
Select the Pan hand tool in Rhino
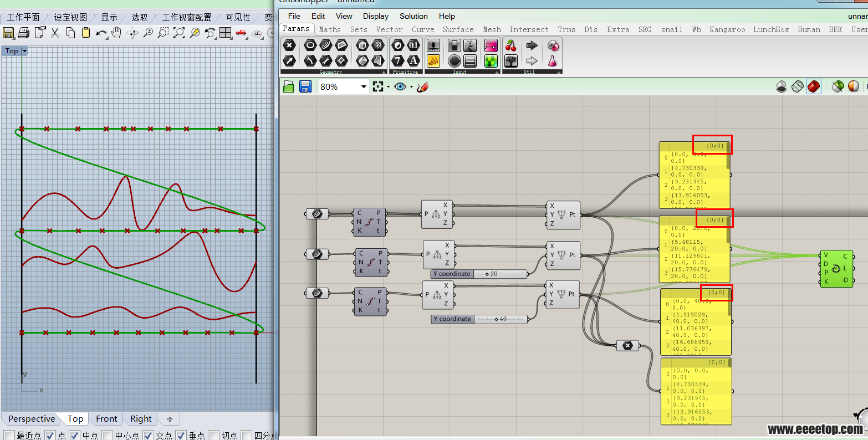(116, 33)
